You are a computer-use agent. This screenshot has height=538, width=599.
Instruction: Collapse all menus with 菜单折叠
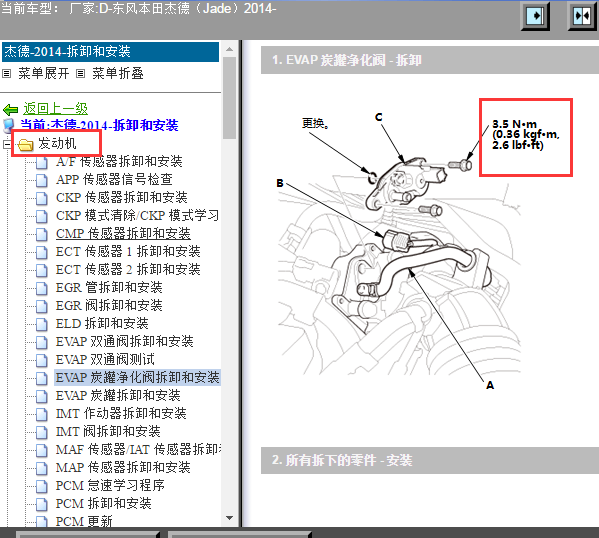click(118, 73)
